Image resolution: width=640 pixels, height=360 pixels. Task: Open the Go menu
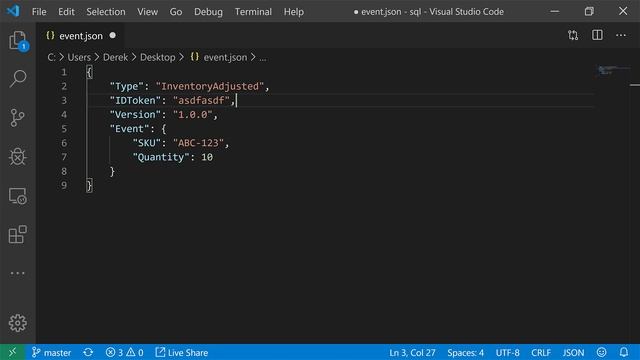pos(176,12)
